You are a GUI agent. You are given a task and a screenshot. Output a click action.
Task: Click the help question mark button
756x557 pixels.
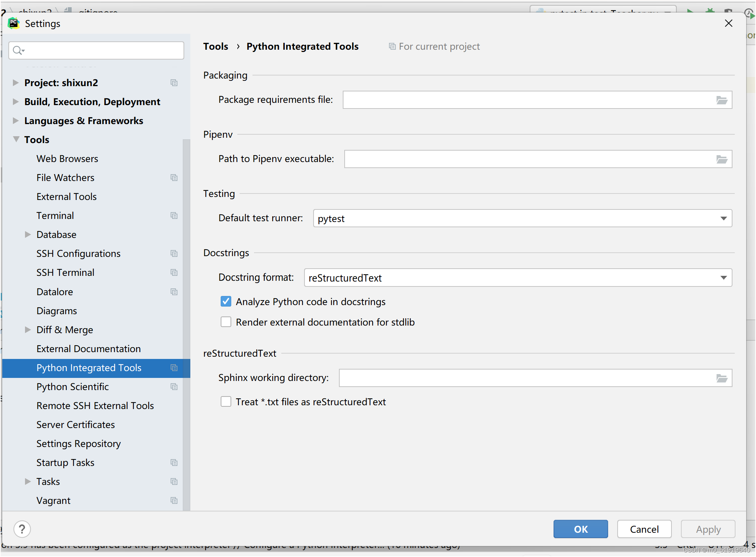pos(22,529)
